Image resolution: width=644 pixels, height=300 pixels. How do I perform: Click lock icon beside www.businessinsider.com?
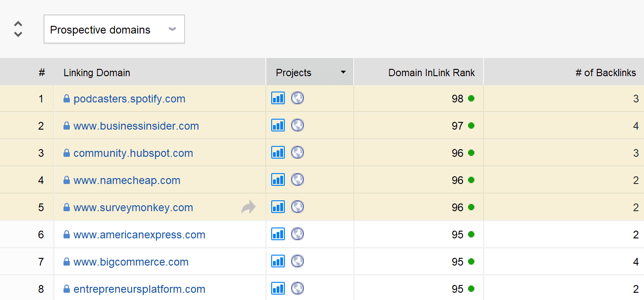[67, 126]
